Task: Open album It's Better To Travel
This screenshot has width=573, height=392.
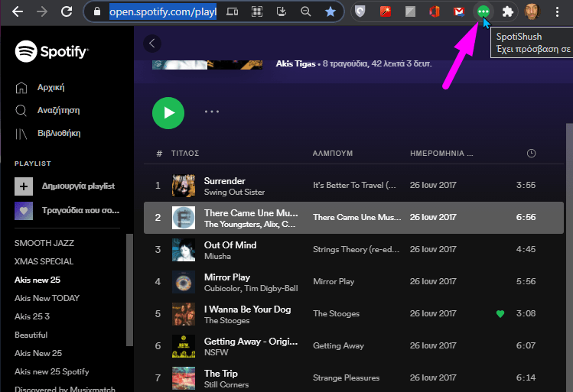Action: point(354,186)
